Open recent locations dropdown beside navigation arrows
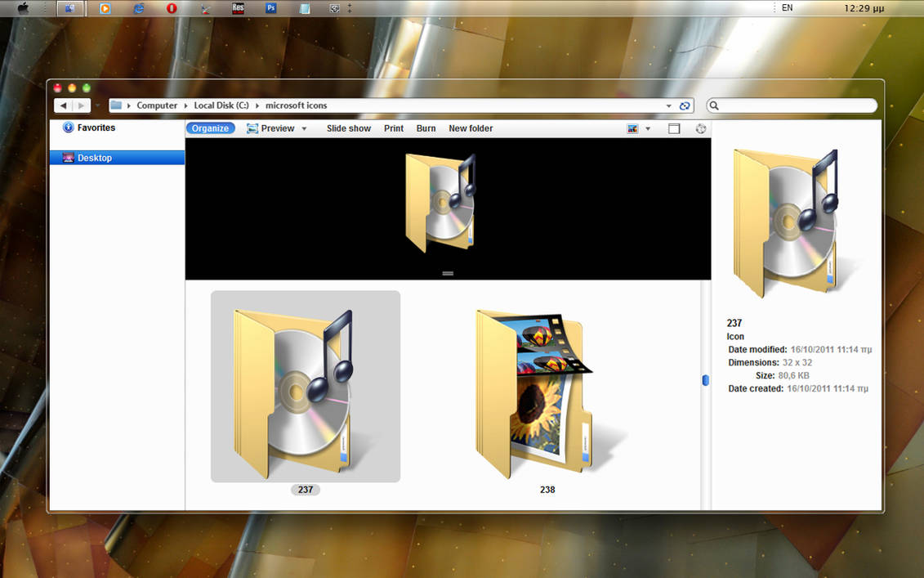This screenshot has width=924, height=578. click(x=97, y=105)
